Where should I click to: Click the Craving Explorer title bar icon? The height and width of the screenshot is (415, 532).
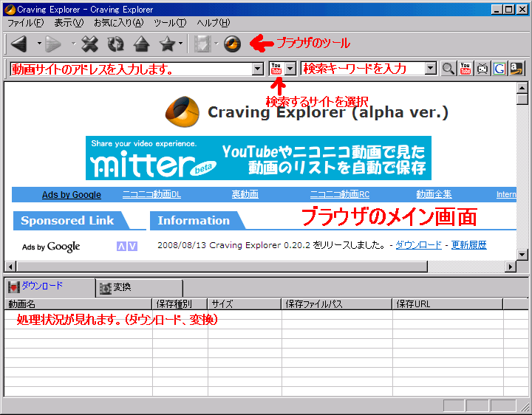coord(10,10)
